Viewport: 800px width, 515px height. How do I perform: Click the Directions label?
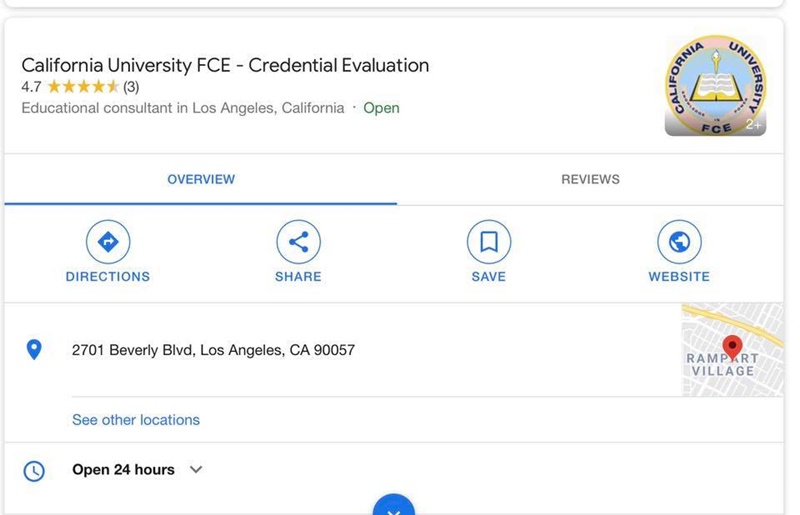point(108,277)
